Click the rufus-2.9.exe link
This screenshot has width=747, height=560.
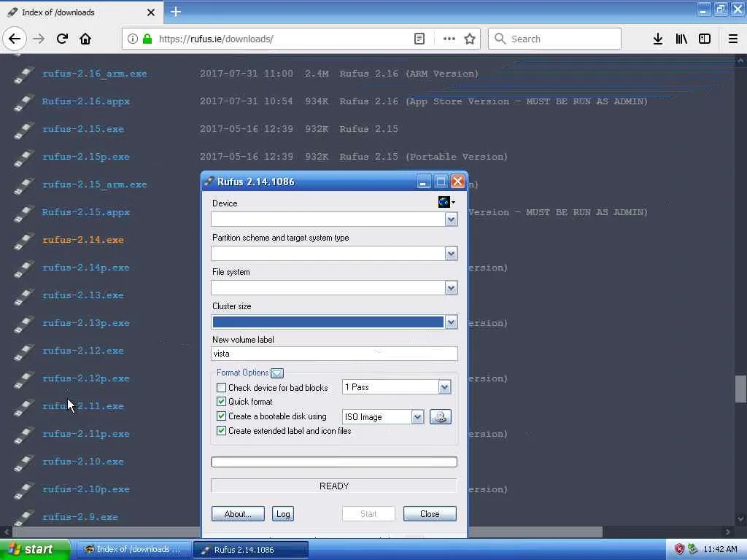(80, 517)
